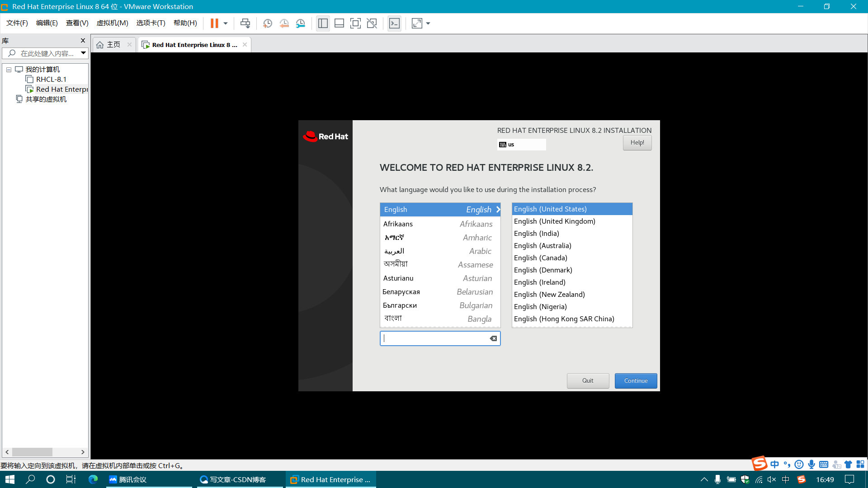Expand the virtual machine library tree
The image size is (868, 488).
(8, 69)
